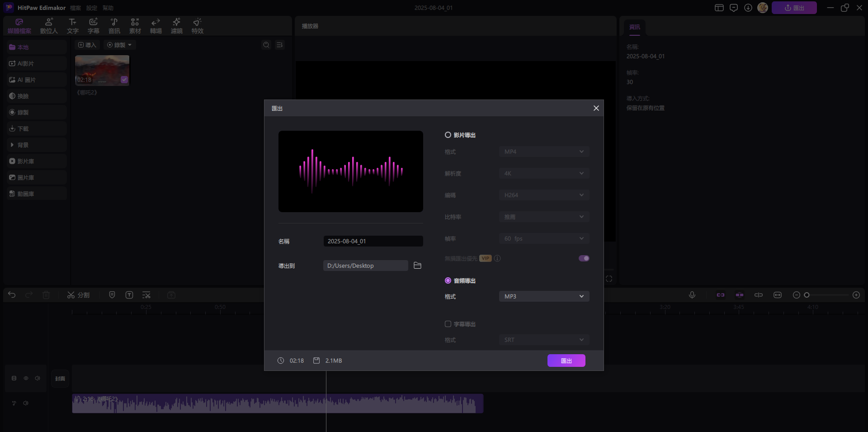Select the 影片導出 radio option
Viewport: 868px width, 432px height.
[448, 135]
